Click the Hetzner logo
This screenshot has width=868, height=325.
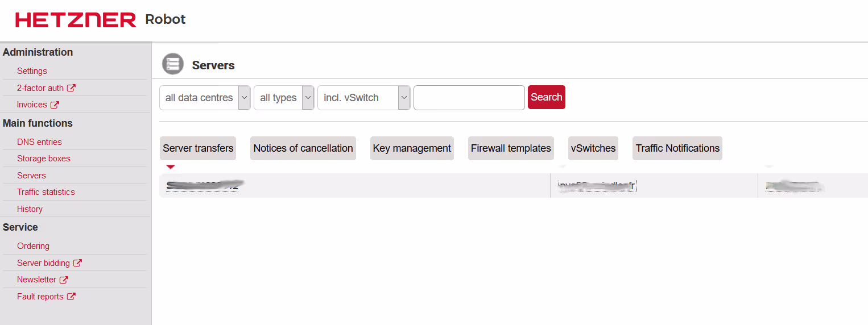(x=76, y=20)
